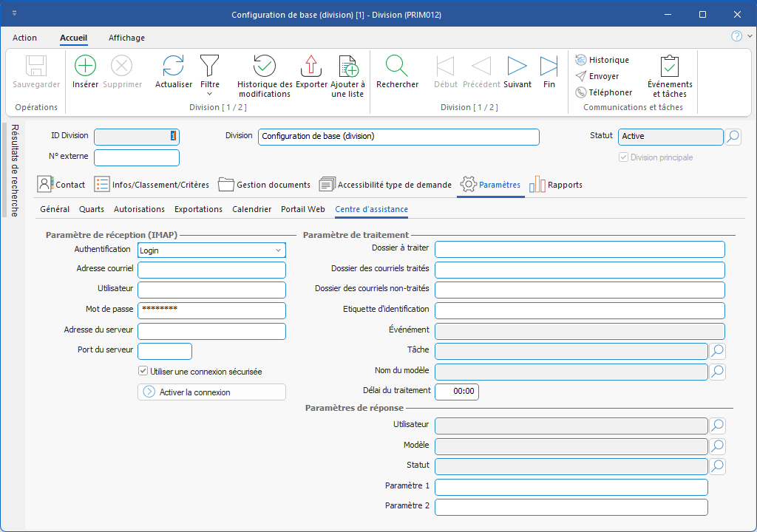Open the Authentification dropdown
This screenshot has height=532, width=757.
point(278,250)
